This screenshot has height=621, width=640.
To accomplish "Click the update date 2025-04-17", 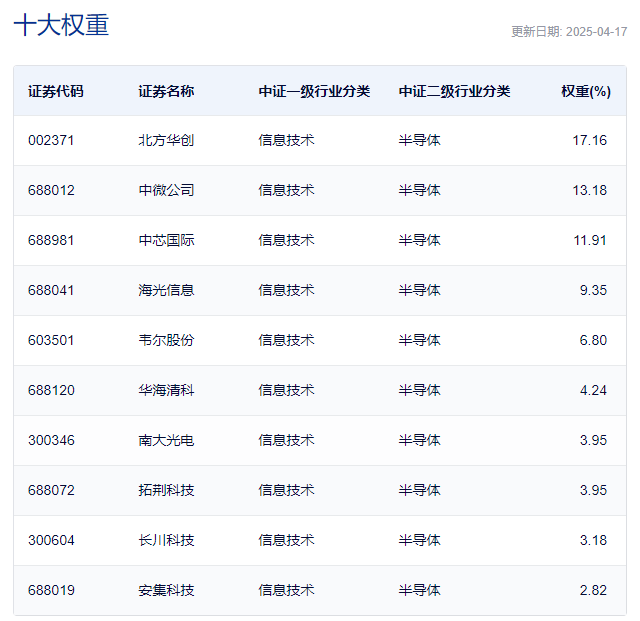I will pyautogui.click(x=597, y=32).
